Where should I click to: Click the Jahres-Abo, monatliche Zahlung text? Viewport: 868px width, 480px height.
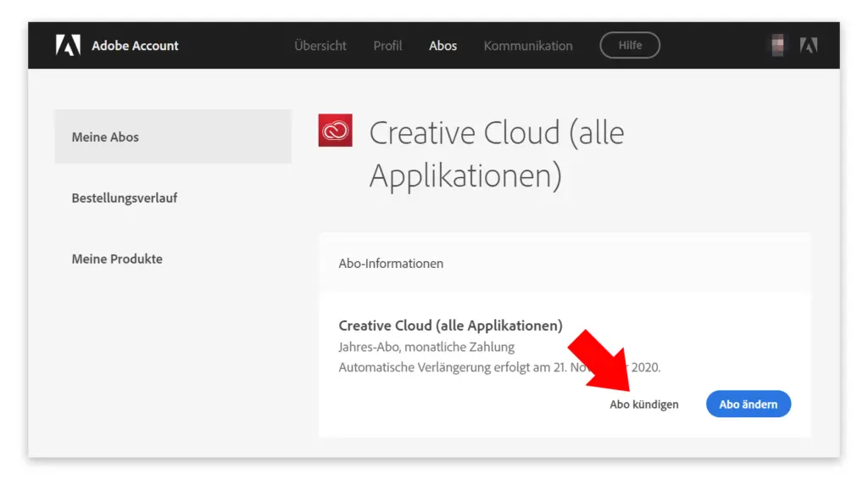(x=426, y=347)
